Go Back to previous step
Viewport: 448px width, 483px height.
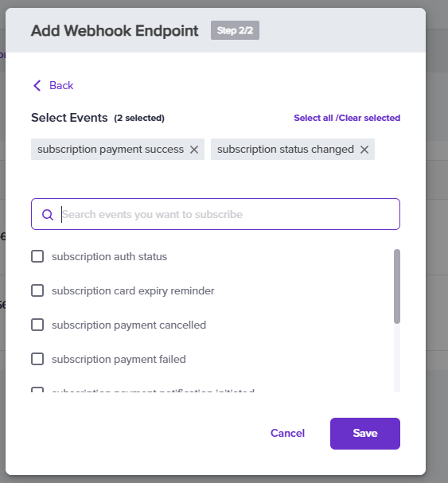tap(61, 85)
